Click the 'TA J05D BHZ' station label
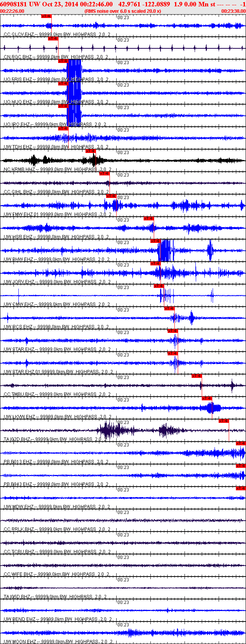The image size is (246, 644). 17,597
